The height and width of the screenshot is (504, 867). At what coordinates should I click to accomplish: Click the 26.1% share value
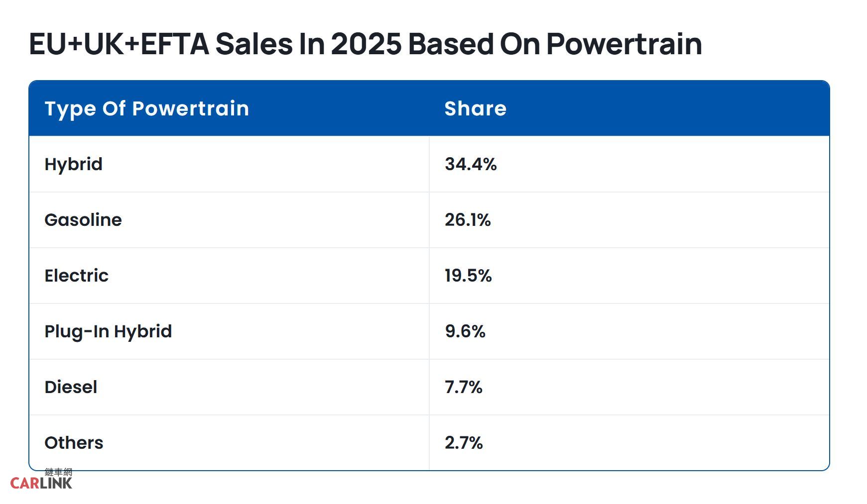pos(468,220)
